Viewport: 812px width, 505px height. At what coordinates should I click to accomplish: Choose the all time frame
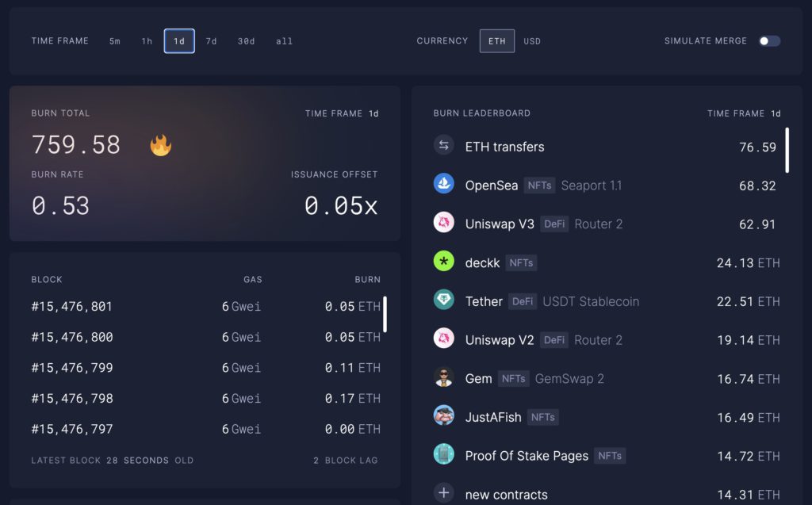click(x=285, y=41)
